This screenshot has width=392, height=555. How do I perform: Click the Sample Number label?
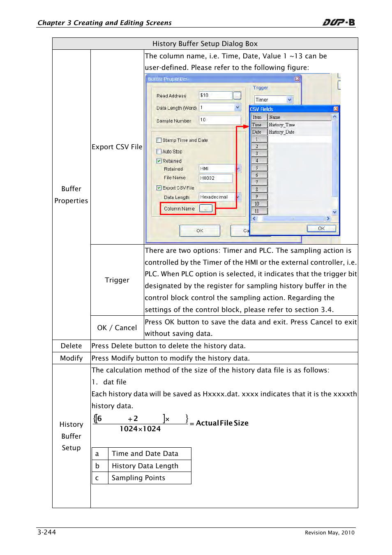coord(174,121)
